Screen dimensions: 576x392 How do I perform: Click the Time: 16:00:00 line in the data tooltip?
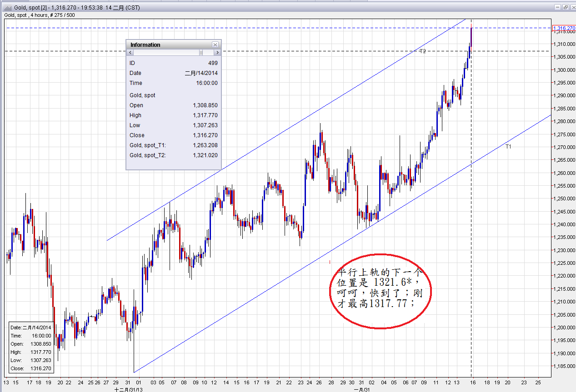pyautogui.click(x=30, y=336)
